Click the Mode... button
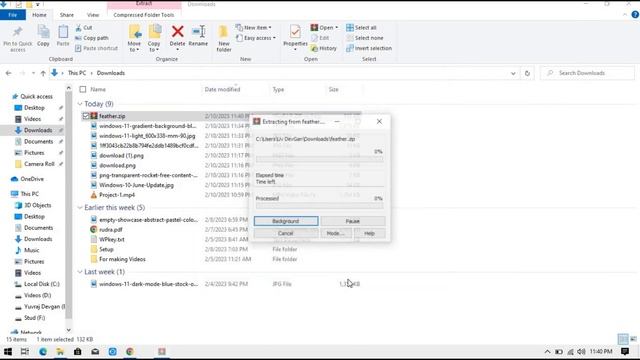The image size is (640, 360). click(x=336, y=233)
